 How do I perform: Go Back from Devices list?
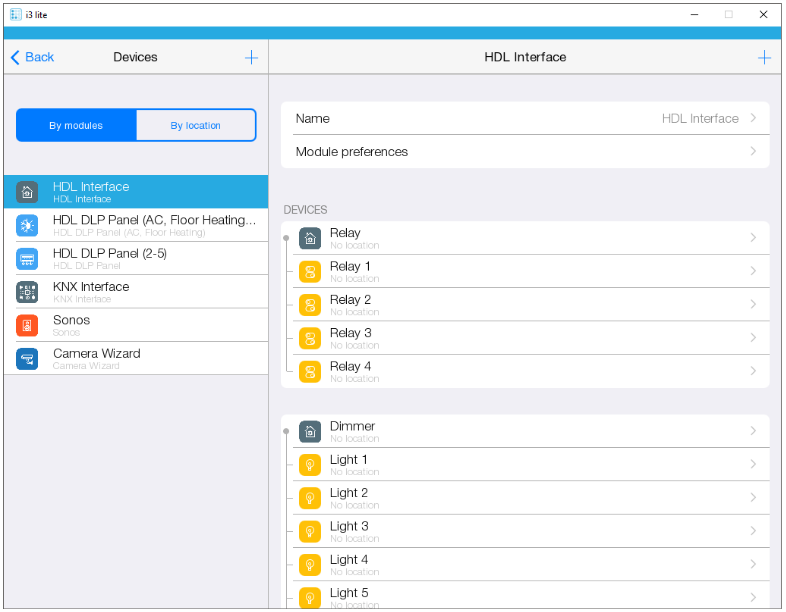pos(33,58)
